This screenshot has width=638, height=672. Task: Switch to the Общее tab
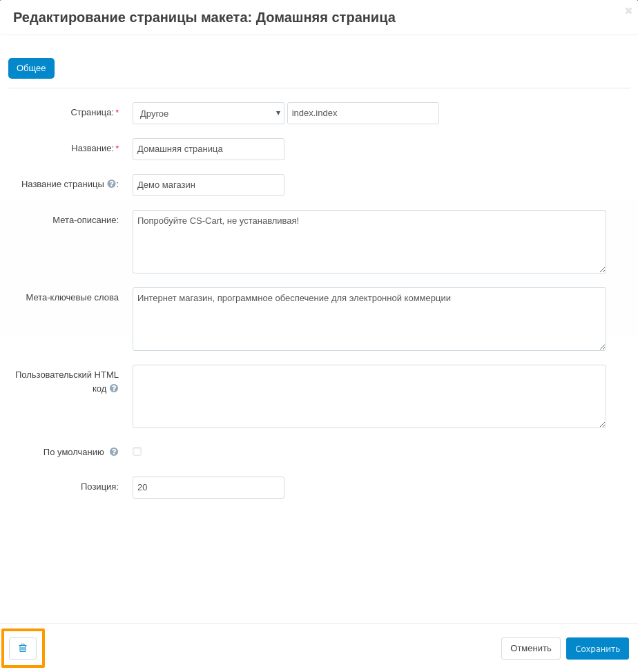[31, 68]
